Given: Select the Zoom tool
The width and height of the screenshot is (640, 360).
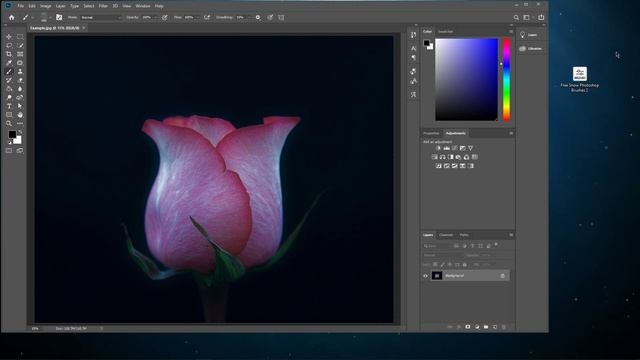Looking at the screenshot, I should pyautogui.click(x=9, y=123).
